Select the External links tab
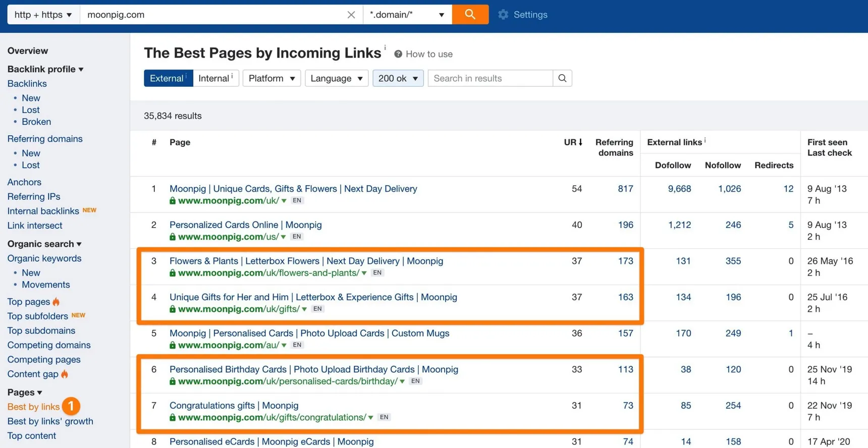 [168, 78]
